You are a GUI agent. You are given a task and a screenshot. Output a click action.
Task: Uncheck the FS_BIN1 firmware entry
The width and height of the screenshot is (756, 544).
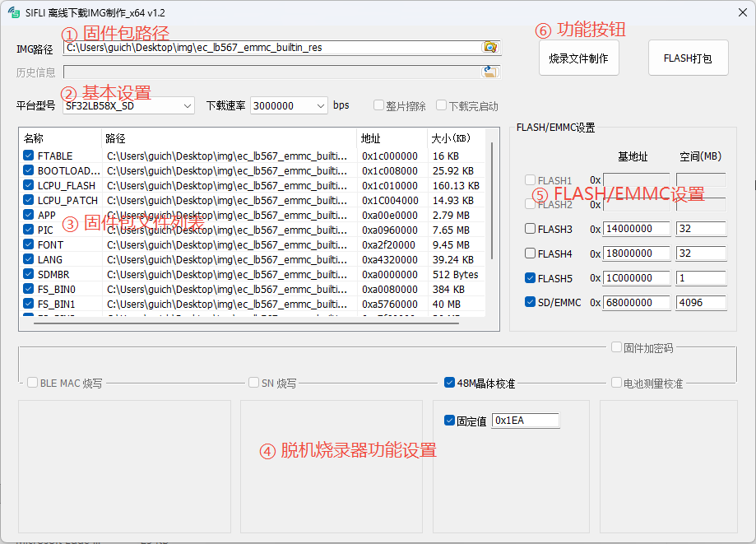tap(28, 304)
